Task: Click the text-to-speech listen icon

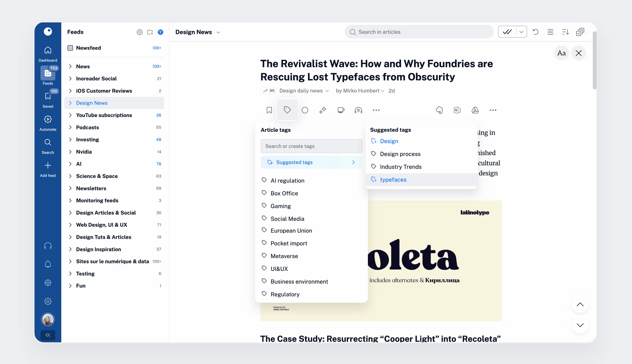Action: 358,110
